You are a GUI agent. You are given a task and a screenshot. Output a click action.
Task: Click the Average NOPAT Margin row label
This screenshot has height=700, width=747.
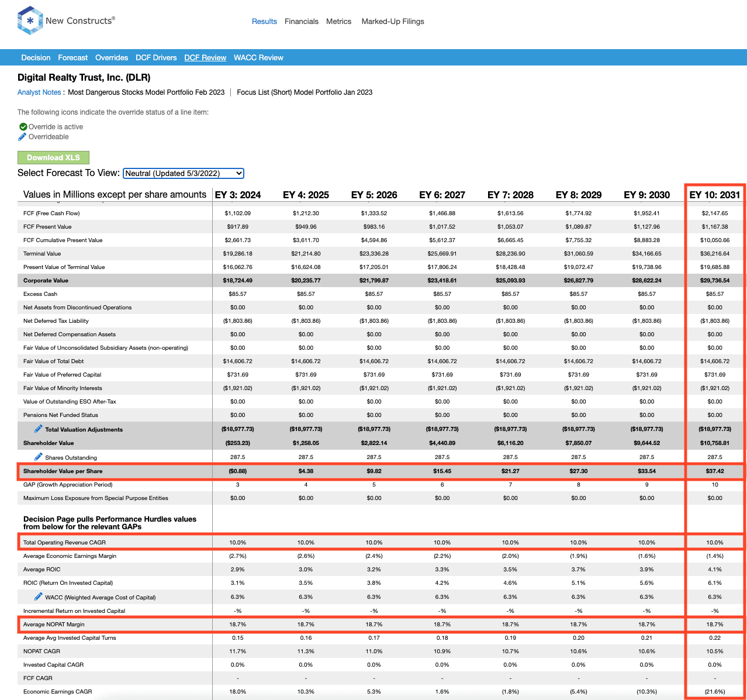click(x=55, y=625)
